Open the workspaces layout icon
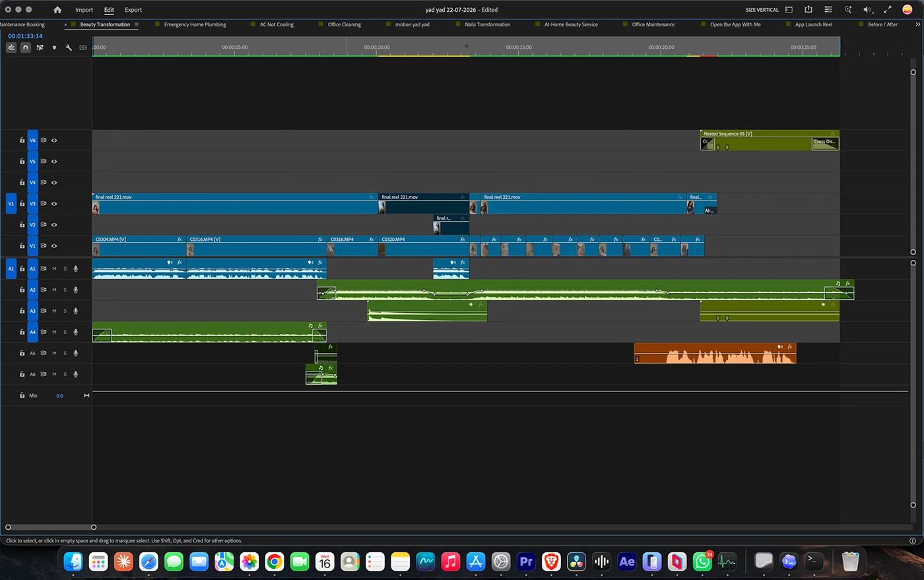This screenshot has width=924, height=580. (x=789, y=10)
